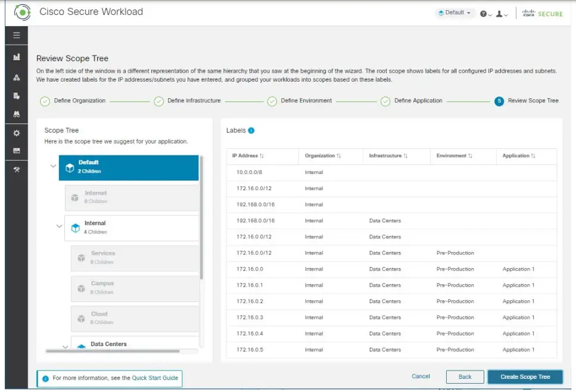Open the hamburger navigation menu
The width and height of the screenshot is (576, 392).
pos(17,35)
